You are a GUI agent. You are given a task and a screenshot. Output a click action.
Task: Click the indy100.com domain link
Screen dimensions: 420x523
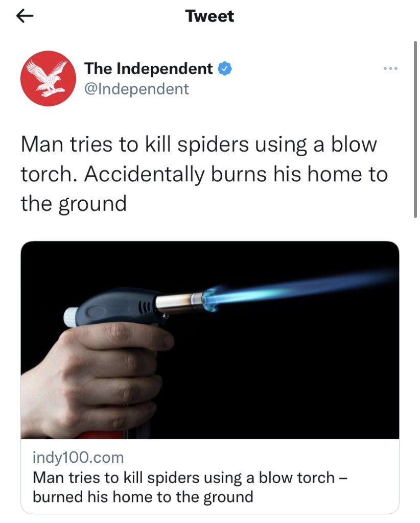78,457
